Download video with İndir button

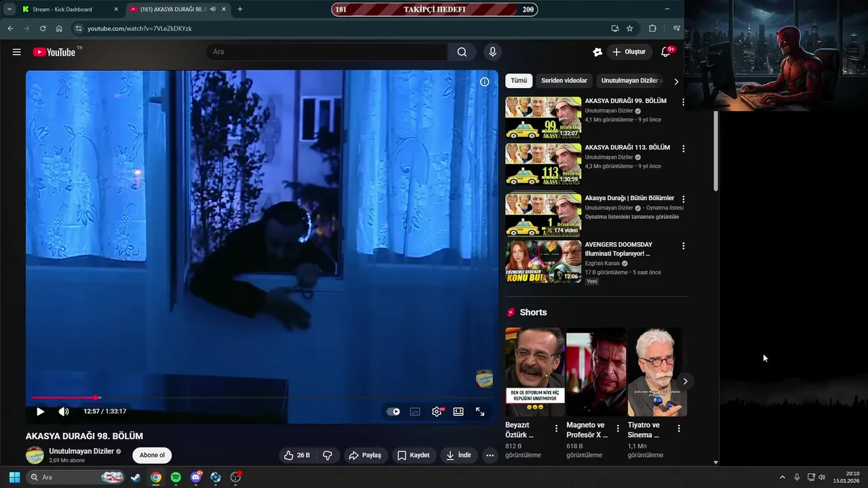point(458,455)
